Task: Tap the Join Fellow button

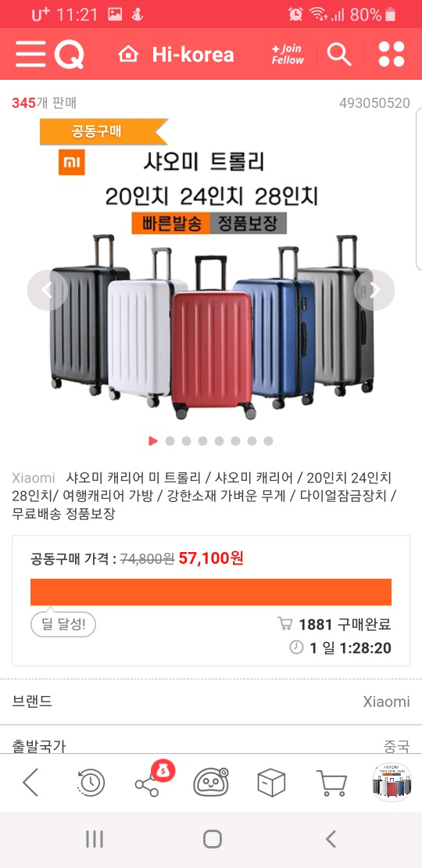Action: pyautogui.click(x=288, y=54)
